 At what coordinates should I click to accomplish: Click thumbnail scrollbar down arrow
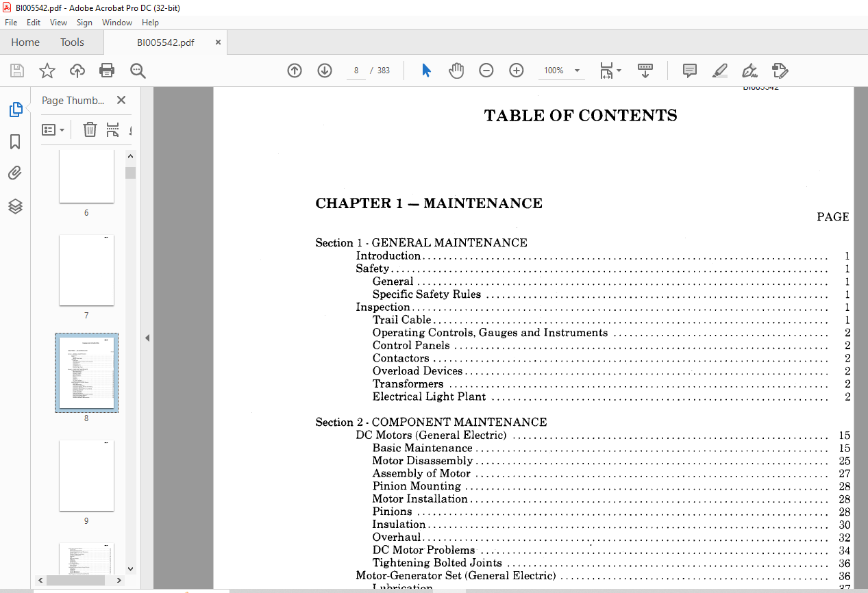(130, 568)
